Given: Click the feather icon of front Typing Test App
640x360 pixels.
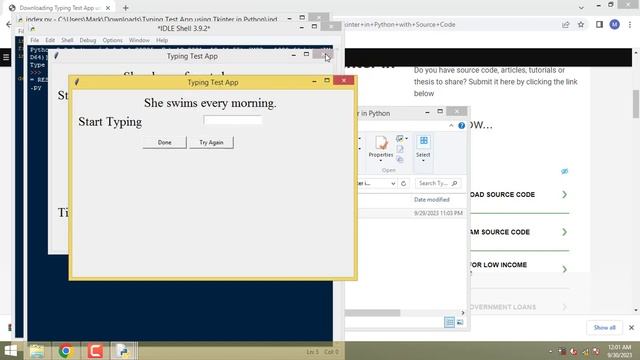Looking at the screenshot, I should 77,82.
